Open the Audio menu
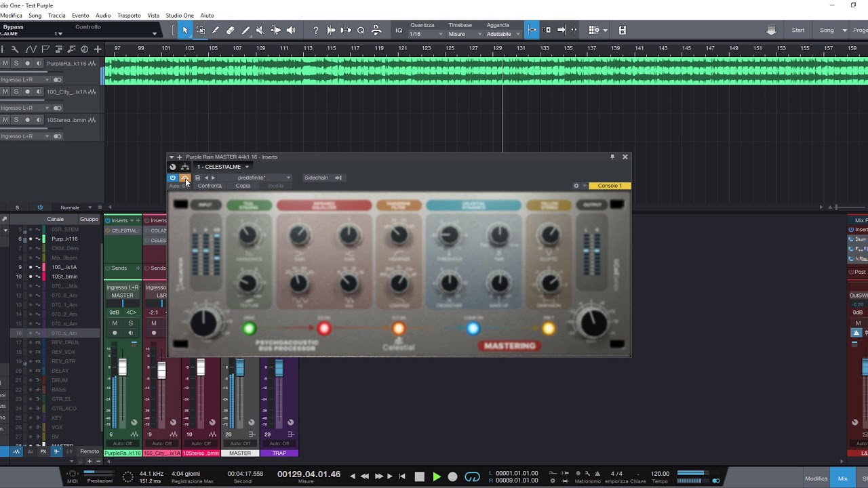Viewport: 868px width, 488px height. point(103,15)
